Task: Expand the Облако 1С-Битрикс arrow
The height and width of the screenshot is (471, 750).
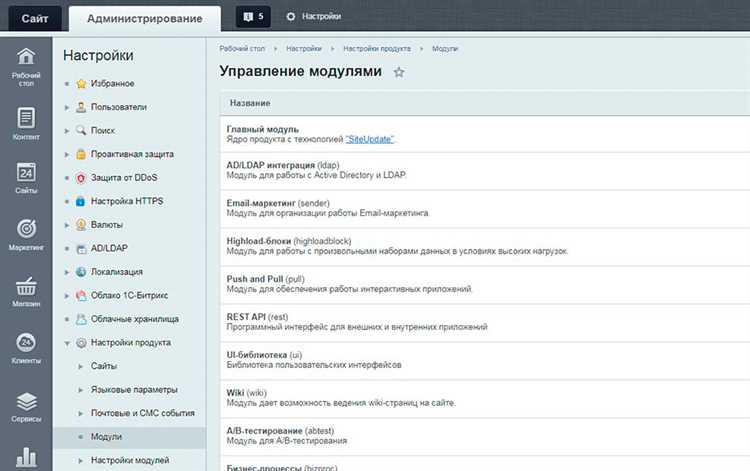Action: [67, 296]
